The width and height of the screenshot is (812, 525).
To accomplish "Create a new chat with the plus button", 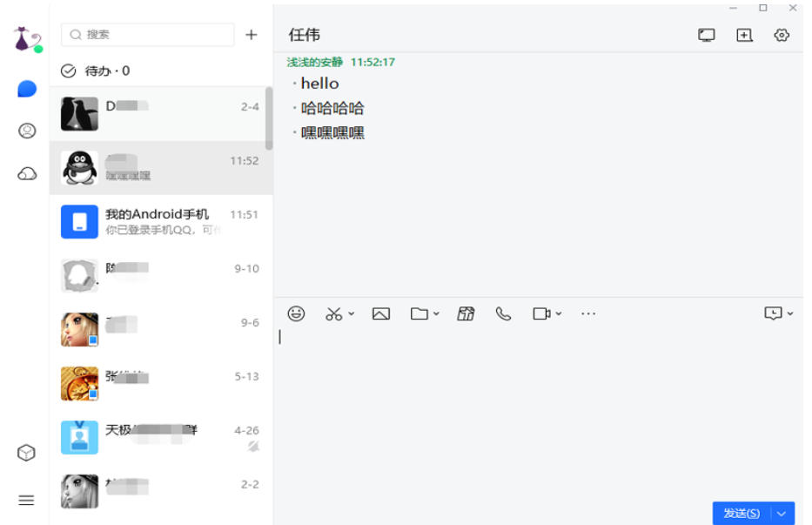I will pyautogui.click(x=251, y=34).
